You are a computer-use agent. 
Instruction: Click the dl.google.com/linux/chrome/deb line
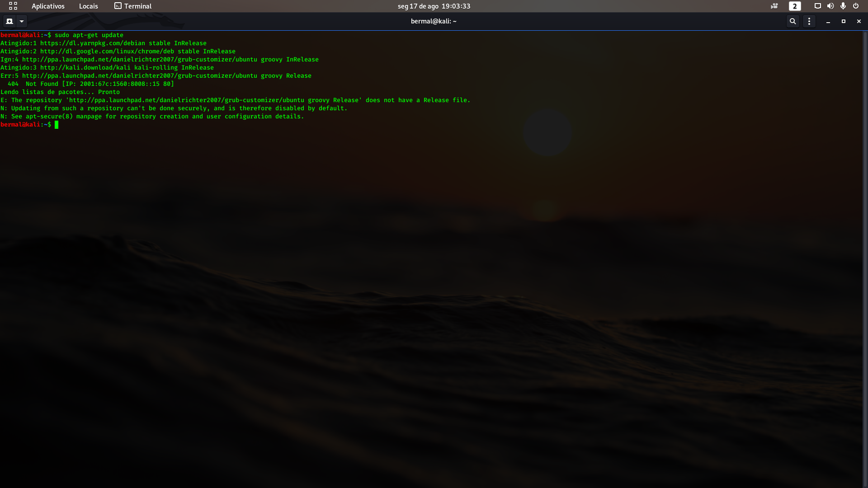(x=118, y=52)
